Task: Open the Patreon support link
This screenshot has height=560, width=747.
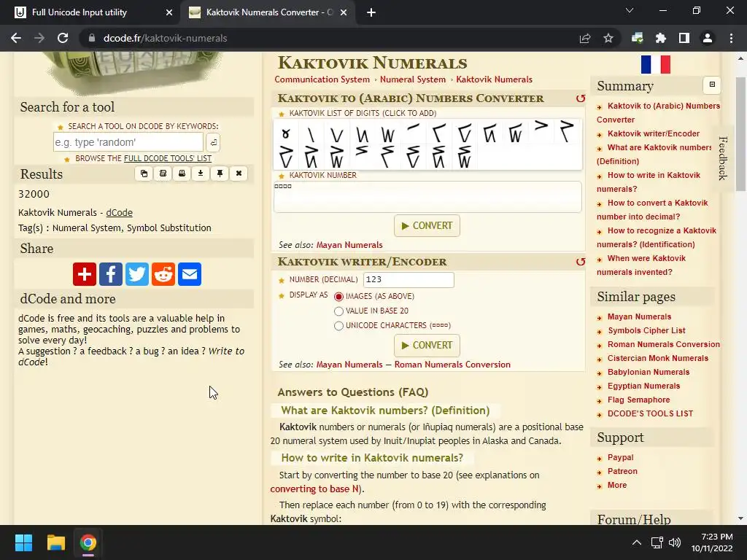Action: coord(622,471)
